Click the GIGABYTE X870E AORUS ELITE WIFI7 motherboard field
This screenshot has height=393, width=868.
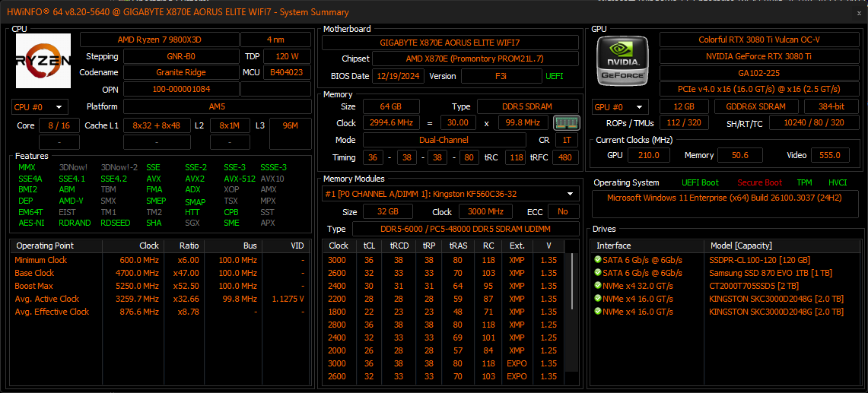[450, 43]
